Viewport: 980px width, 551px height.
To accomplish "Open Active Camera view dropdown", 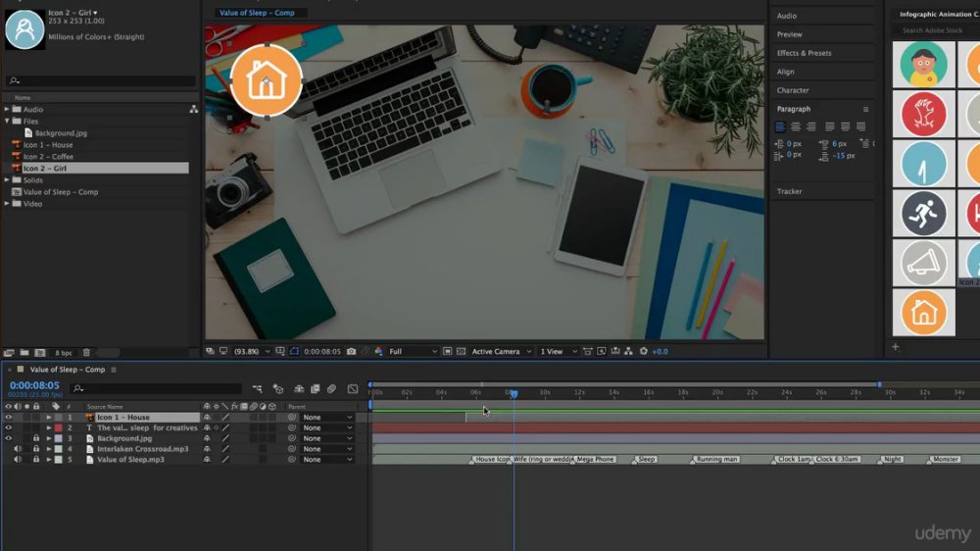I will (x=501, y=352).
